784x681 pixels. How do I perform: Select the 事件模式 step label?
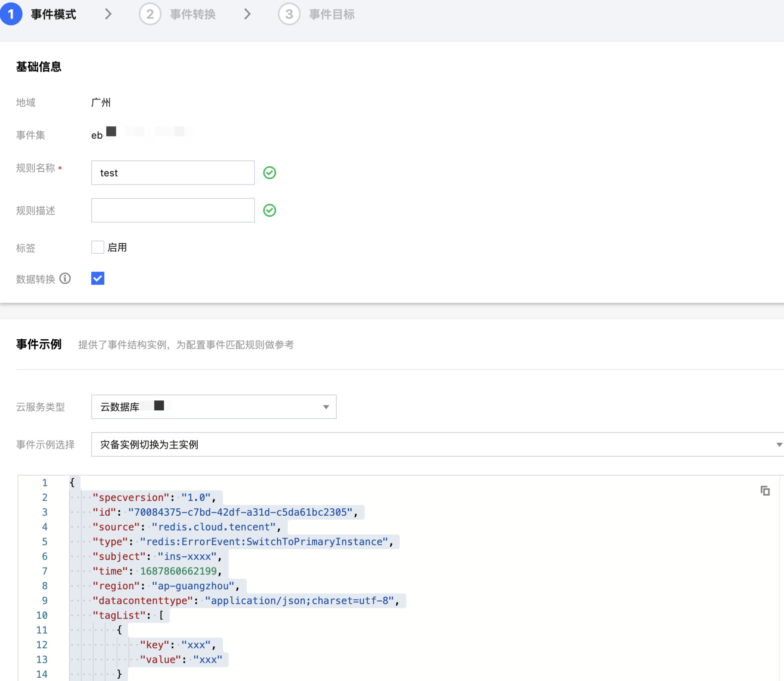pyautogui.click(x=53, y=14)
